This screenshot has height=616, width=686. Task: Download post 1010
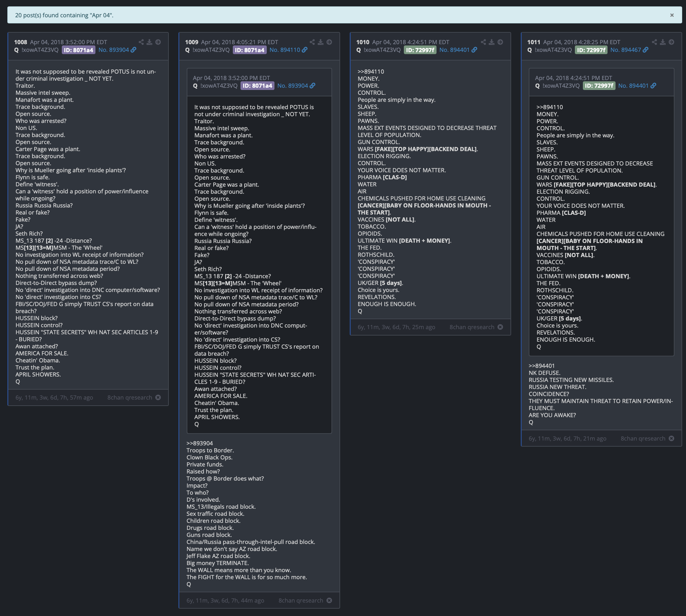coord(492,42)
